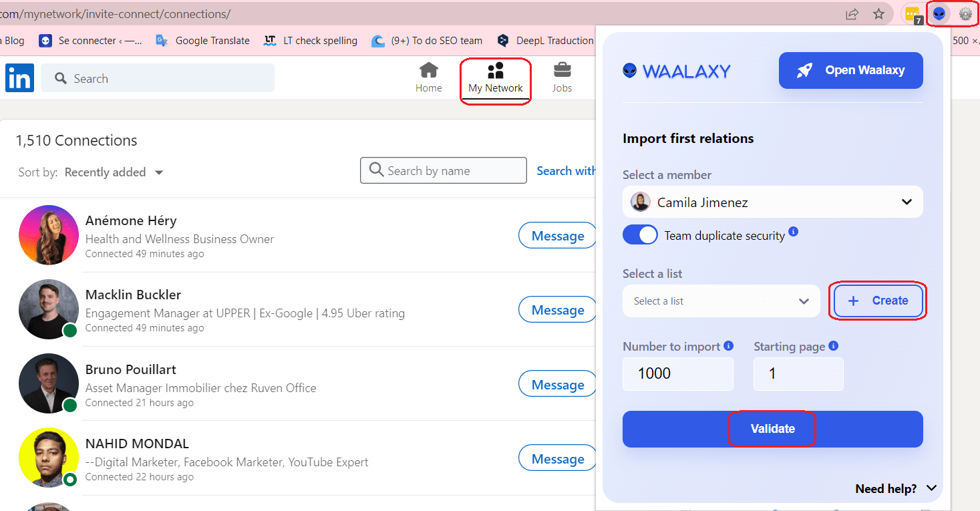Screen dimensions: 980x511
Task: Click the Starting page field
Action: (798, 374)
